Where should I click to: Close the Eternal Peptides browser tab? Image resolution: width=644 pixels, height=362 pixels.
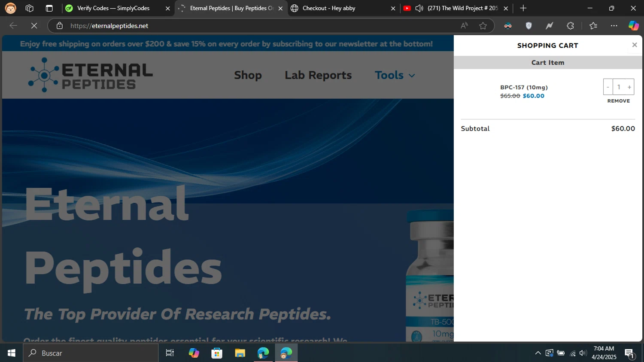(x=280, y=8)
